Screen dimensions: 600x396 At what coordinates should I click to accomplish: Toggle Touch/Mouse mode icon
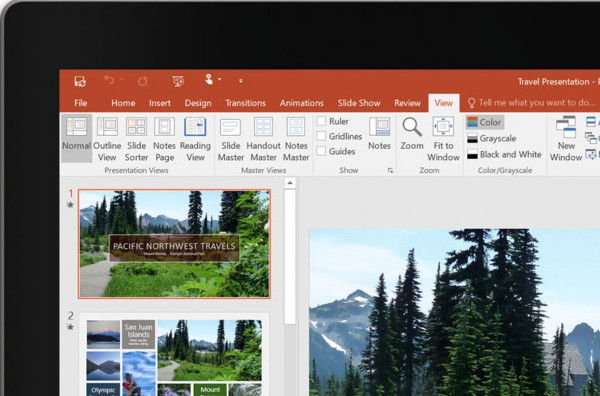click(209, 79)
